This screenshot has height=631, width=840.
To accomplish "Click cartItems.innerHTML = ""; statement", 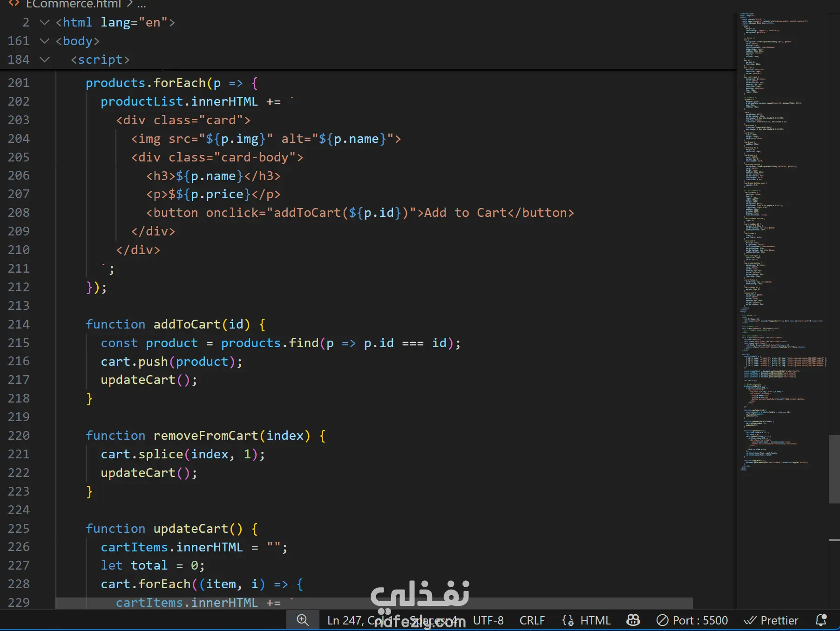I will coord(194,547).
